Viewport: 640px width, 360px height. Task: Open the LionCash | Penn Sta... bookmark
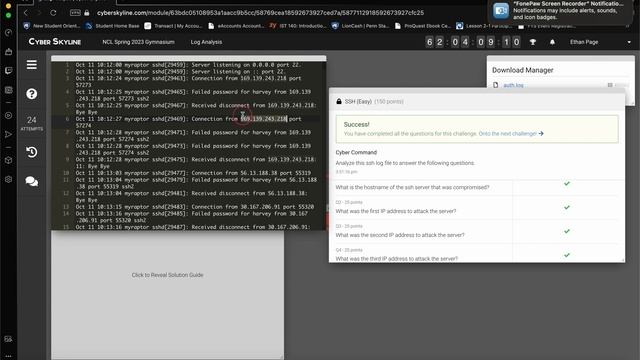[361, 26]
